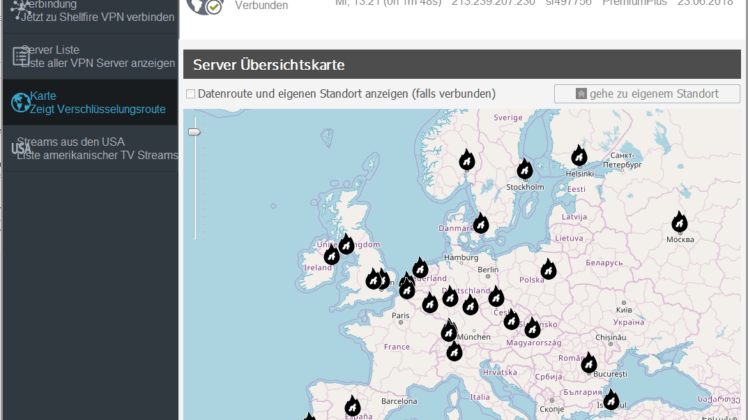Select the server marker near Bucharest
748x420 pixels.
point(589,363)
